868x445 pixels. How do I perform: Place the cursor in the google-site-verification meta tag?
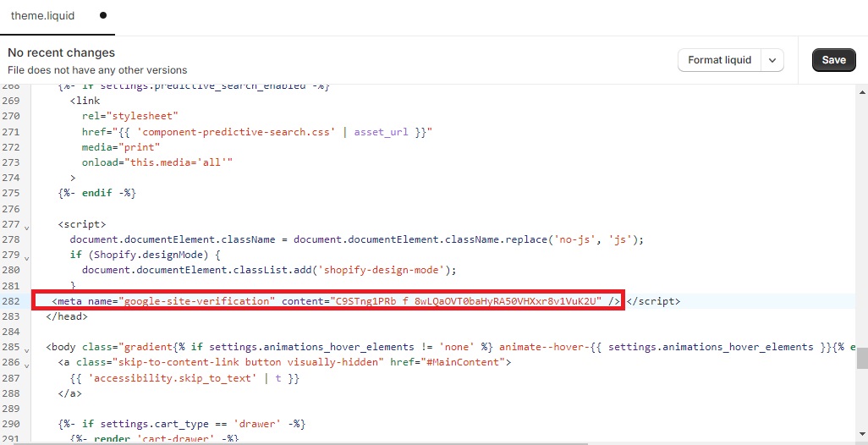point(336,301)
